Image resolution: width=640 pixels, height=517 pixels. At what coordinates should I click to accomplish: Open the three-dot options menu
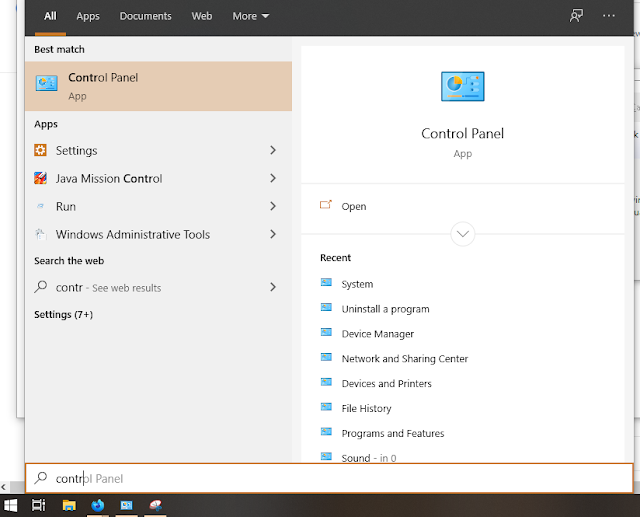(x=609, y=16)
